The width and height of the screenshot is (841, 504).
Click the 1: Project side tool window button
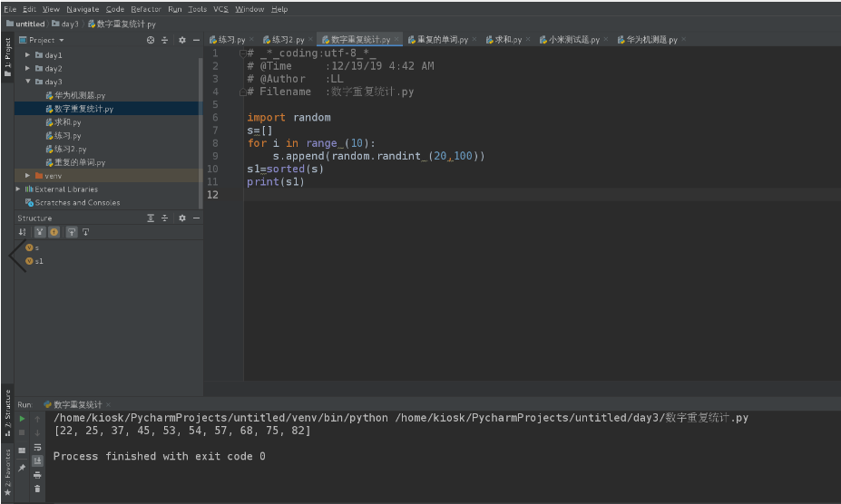coord(7,57)
